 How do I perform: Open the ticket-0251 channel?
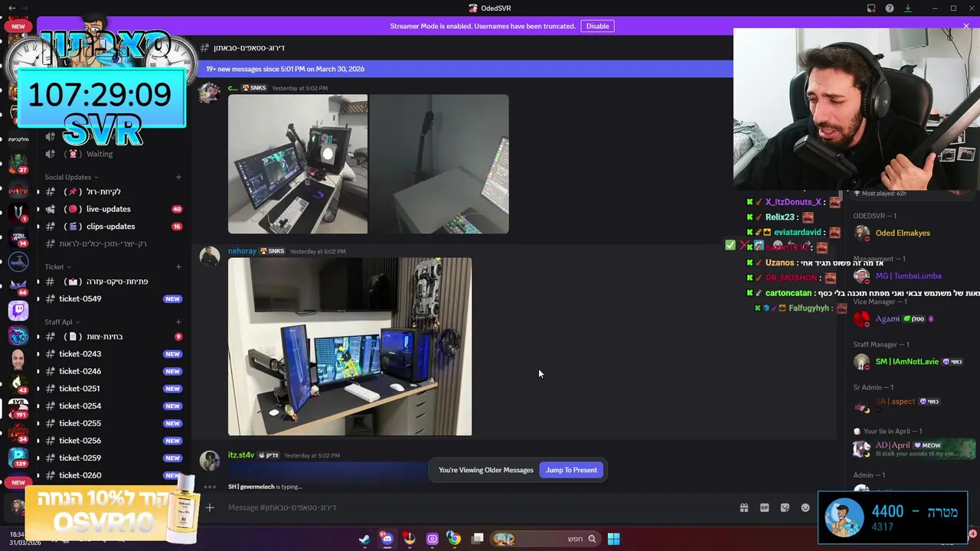click(x=113, y=389)
